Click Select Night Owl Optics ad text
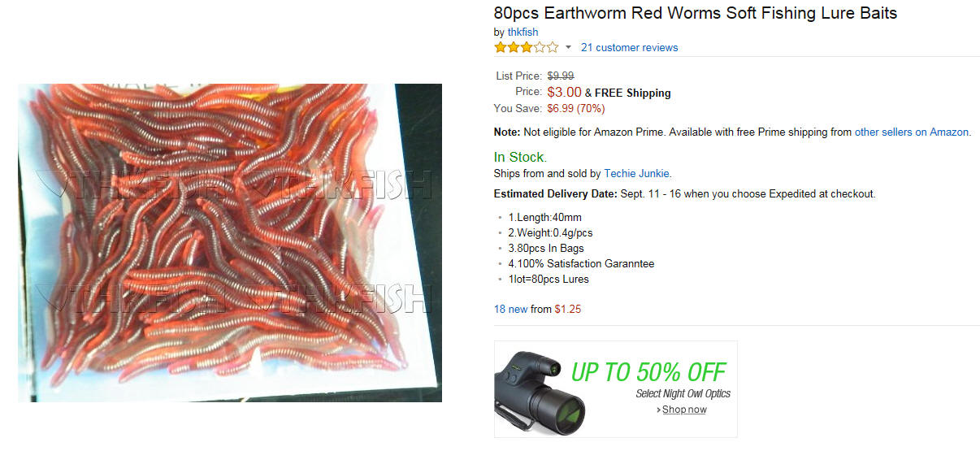 coord(683,393)
